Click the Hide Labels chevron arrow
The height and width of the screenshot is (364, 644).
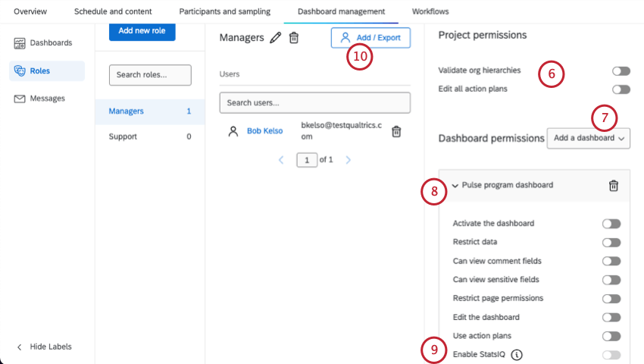coord(19,347)
